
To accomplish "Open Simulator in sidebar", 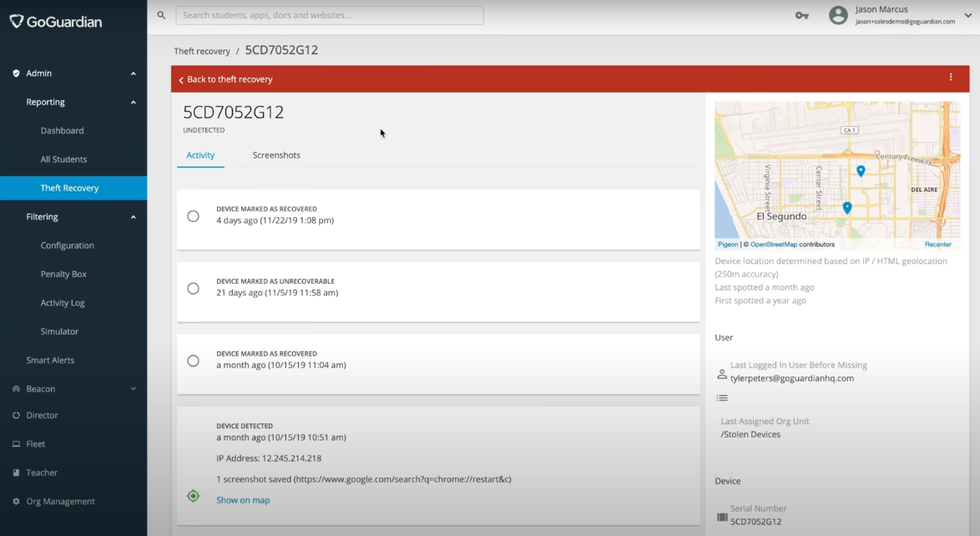I will [x=59, y=331].
